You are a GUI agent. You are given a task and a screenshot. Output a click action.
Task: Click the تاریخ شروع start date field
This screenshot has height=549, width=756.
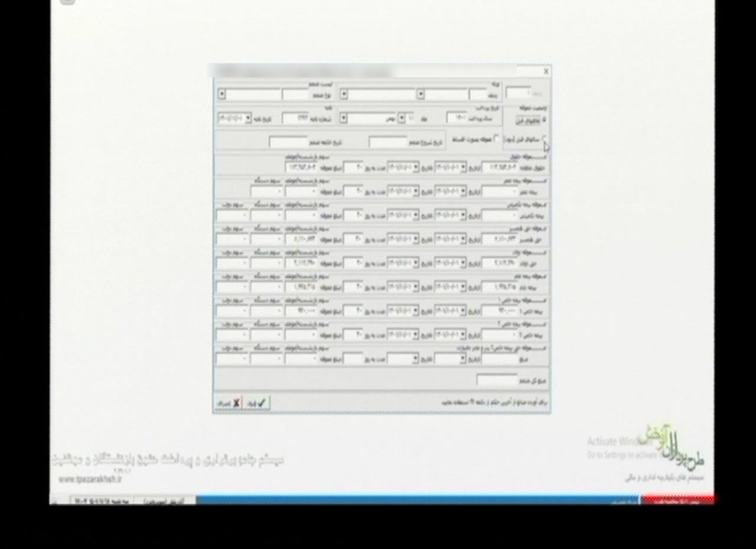coord(388,142)
